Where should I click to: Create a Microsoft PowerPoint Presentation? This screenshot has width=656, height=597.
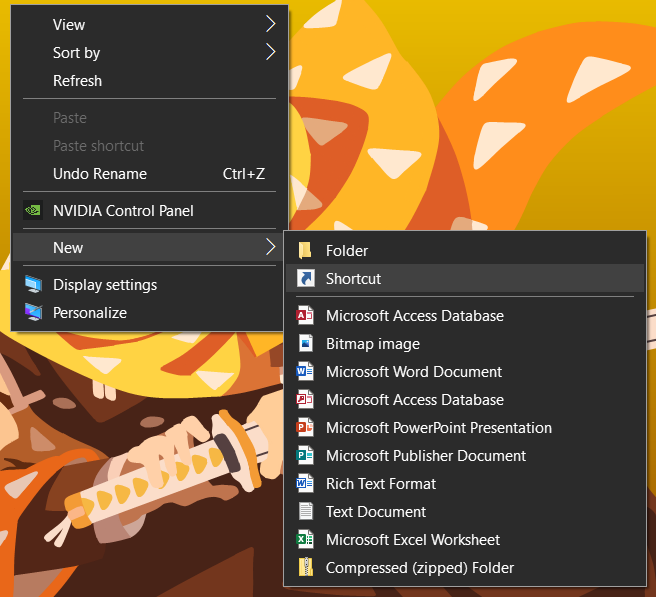465,428
